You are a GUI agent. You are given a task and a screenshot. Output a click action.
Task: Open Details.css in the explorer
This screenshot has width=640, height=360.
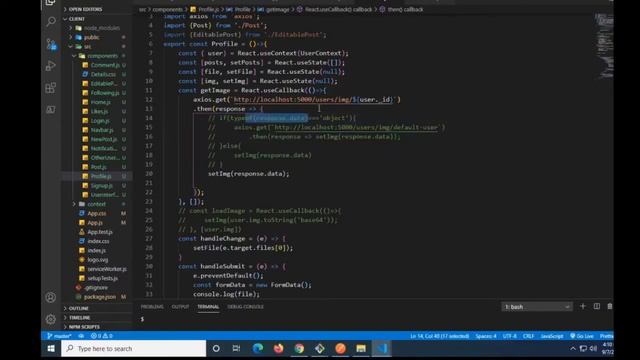coord(103,74)
